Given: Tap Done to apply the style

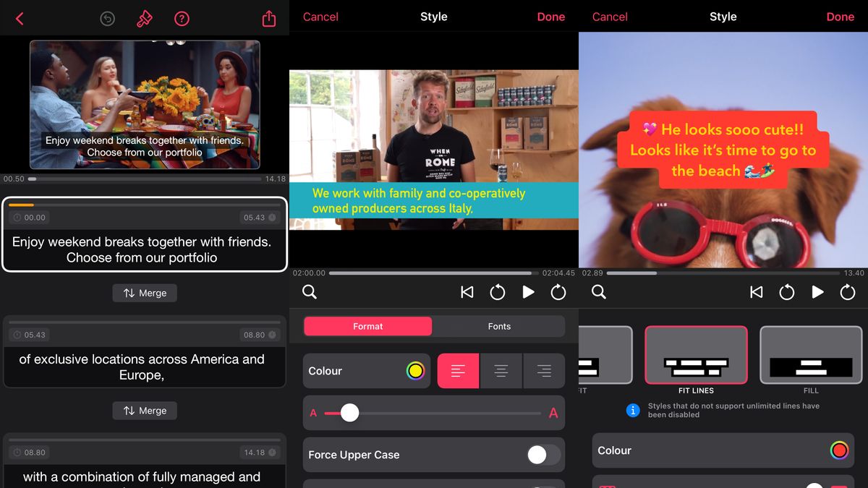Looking at the screenshot, I should click(551, 17).
